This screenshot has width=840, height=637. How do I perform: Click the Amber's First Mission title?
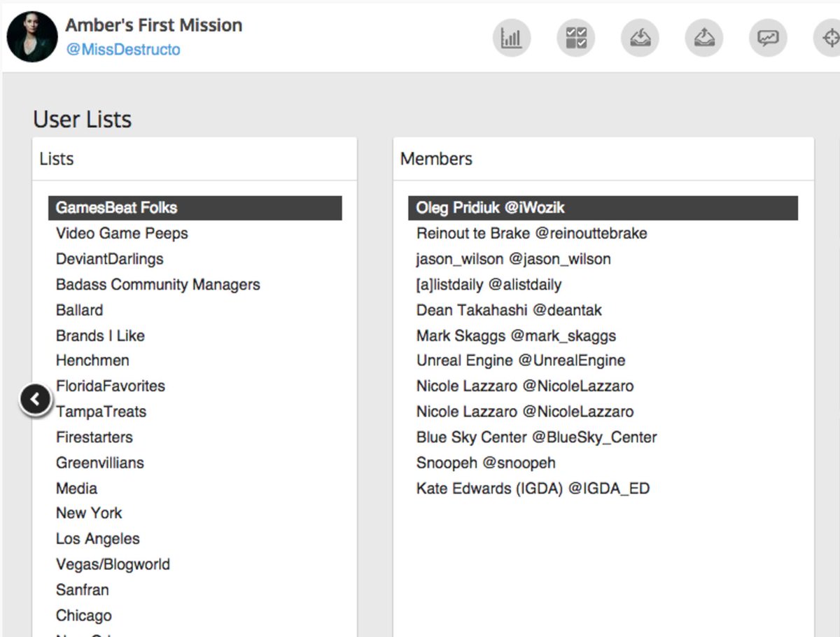pos(154,25)
